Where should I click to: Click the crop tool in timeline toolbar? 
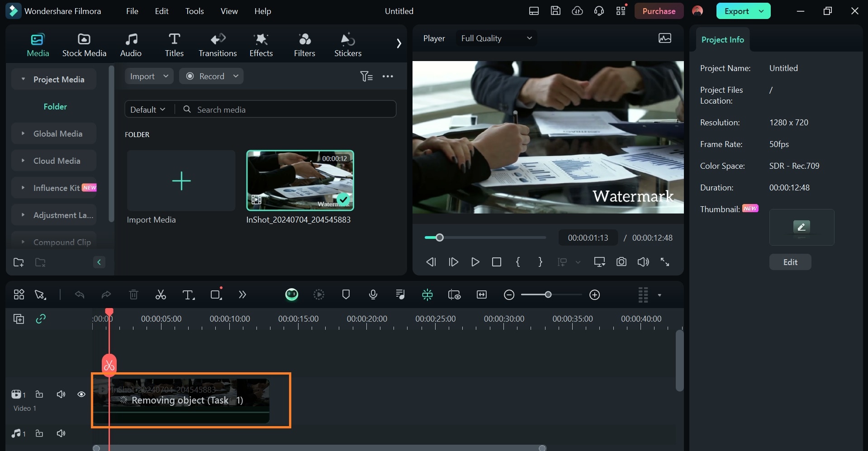216,295
